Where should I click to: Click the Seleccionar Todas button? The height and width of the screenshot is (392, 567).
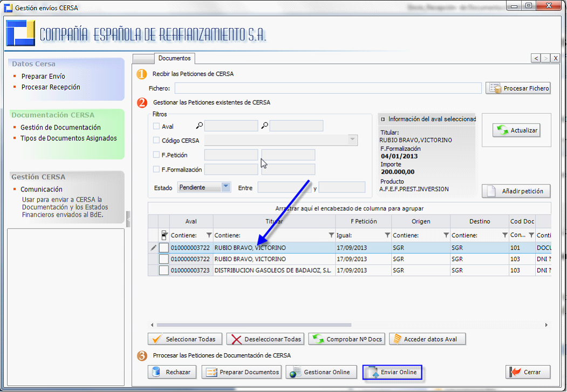tap(185, 339)
